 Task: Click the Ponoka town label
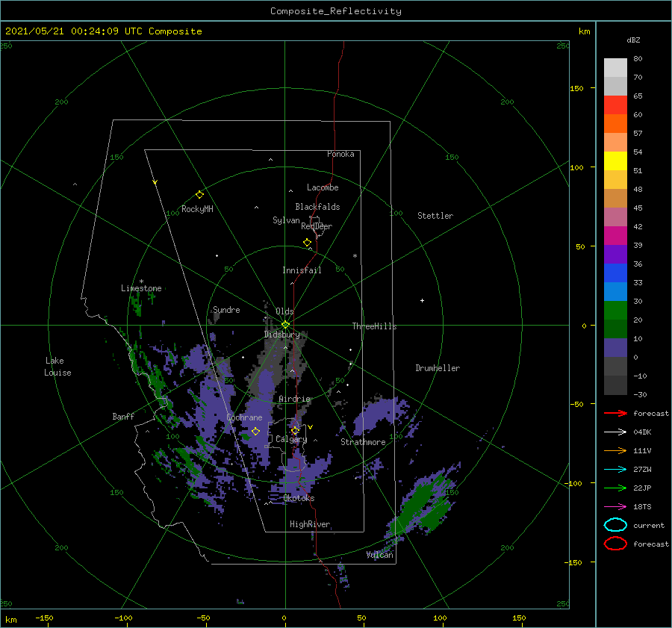(x=340, y=154)
